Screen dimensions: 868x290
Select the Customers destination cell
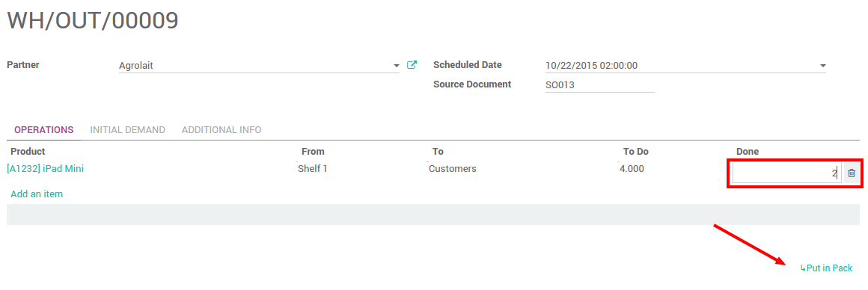pos(452,168)
